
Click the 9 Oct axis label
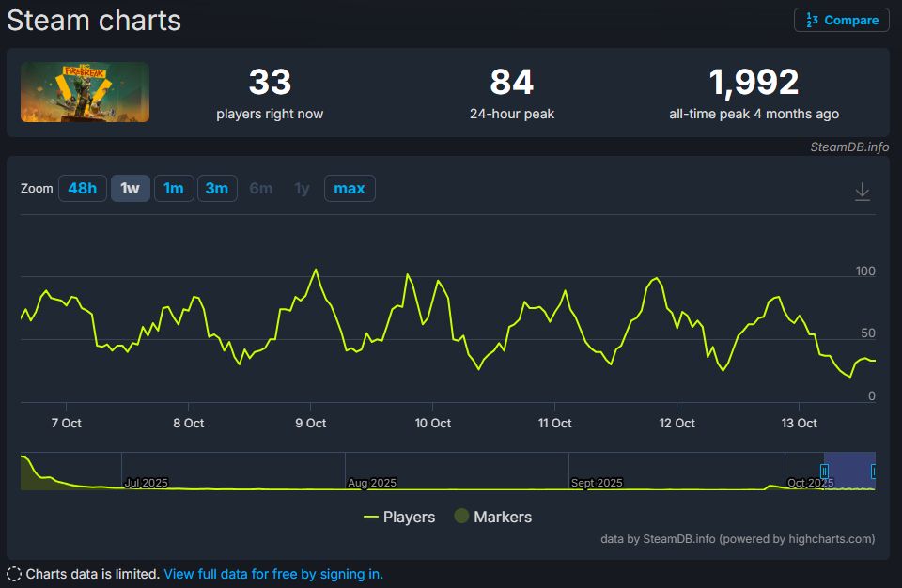[311, 423]
